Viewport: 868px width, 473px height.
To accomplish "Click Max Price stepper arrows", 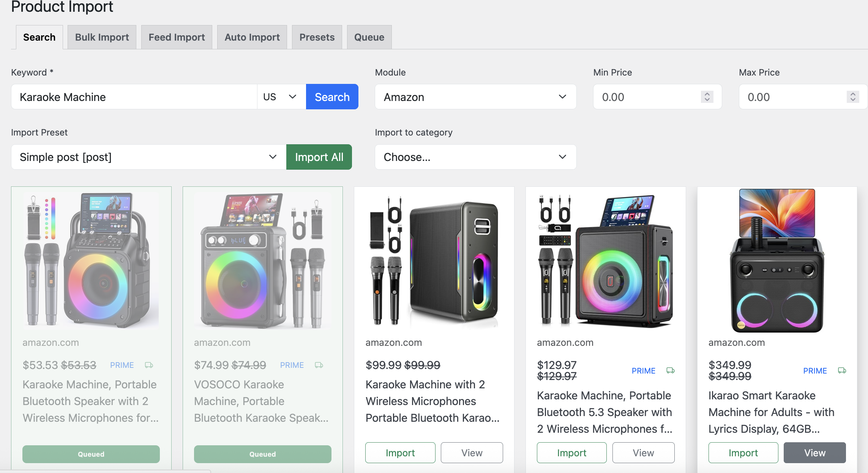I will point(852,97).
